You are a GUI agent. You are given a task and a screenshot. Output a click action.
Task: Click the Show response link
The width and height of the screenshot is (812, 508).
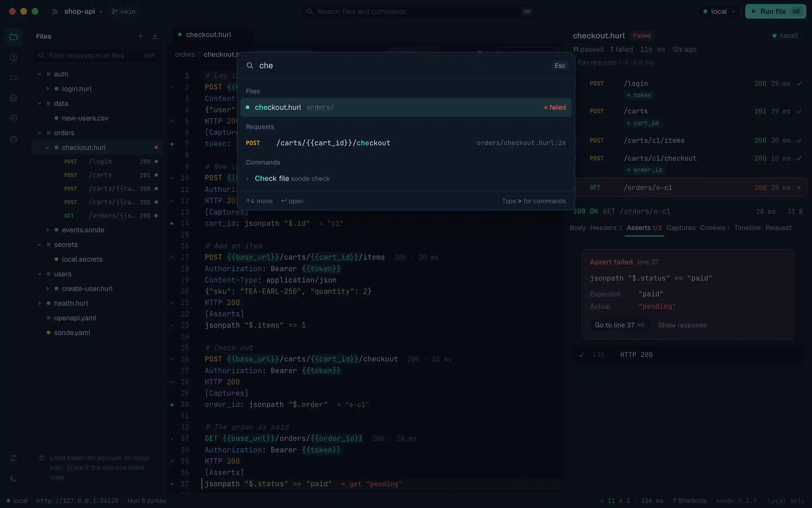coord(682,325)
